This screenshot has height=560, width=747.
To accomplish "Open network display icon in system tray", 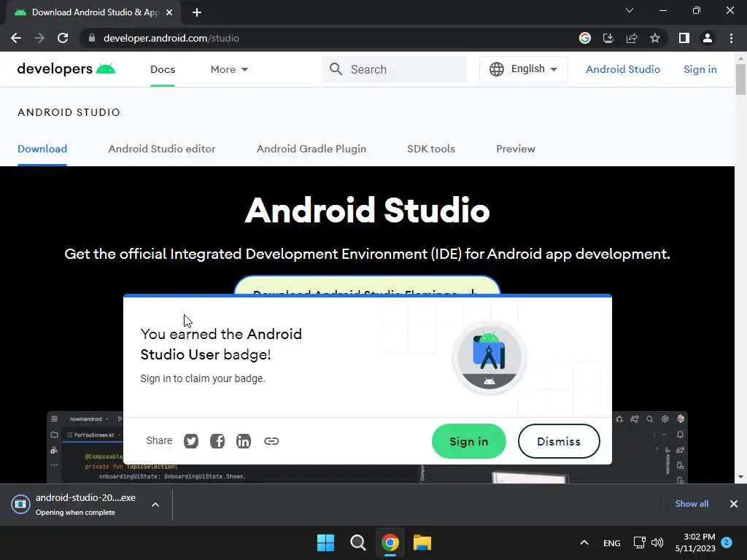I will click(639, 542).
